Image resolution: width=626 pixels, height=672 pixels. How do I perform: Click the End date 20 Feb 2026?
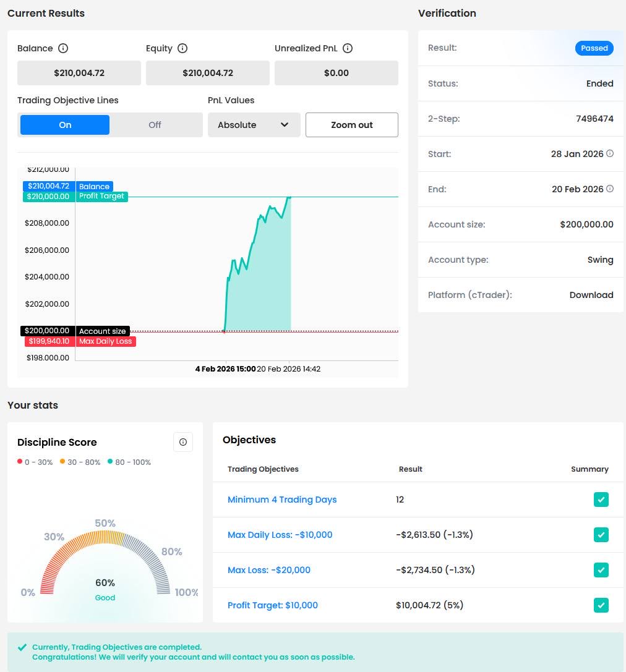[578, 189]
